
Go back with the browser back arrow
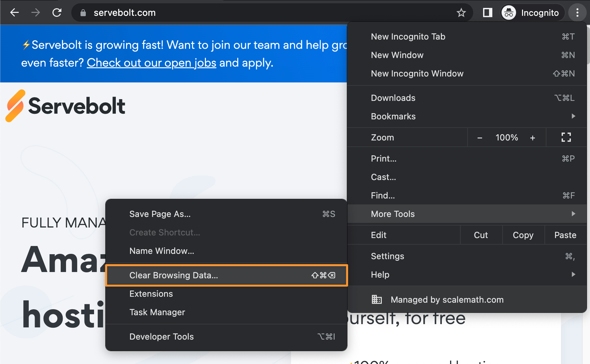point(15,13)
